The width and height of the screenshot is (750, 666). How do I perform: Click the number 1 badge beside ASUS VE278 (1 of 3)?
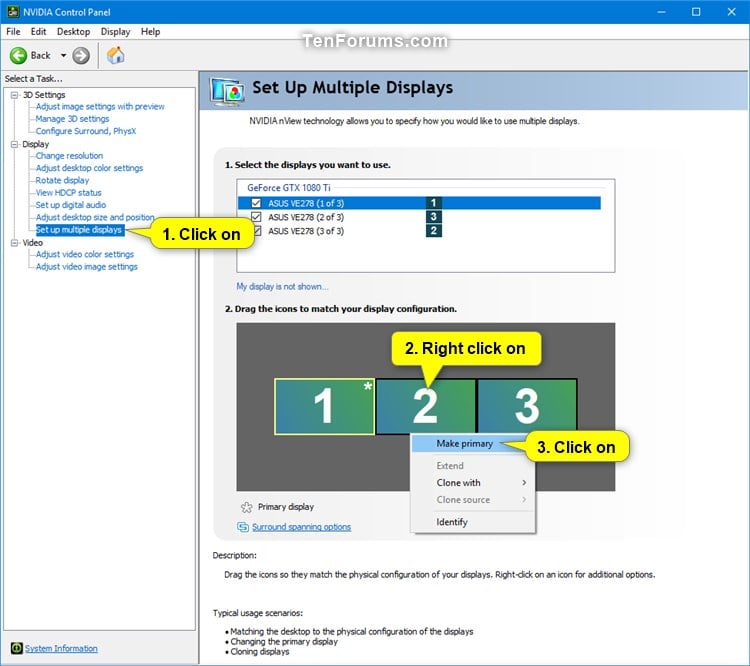(433, 203)
